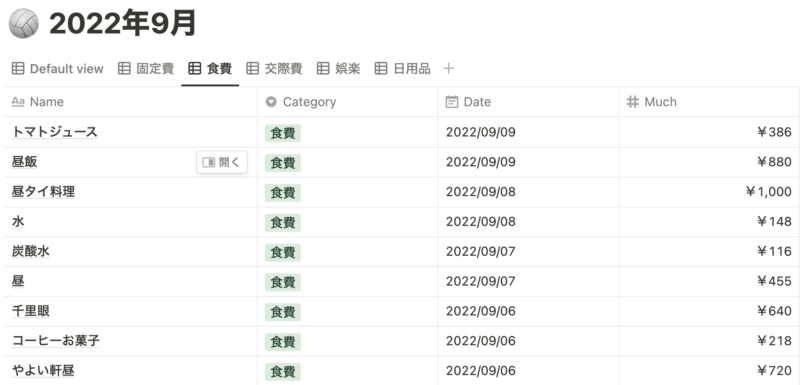Viewport: 800px width, 385px height.
Task: Switch to the Default view tab
Action: 58,68
